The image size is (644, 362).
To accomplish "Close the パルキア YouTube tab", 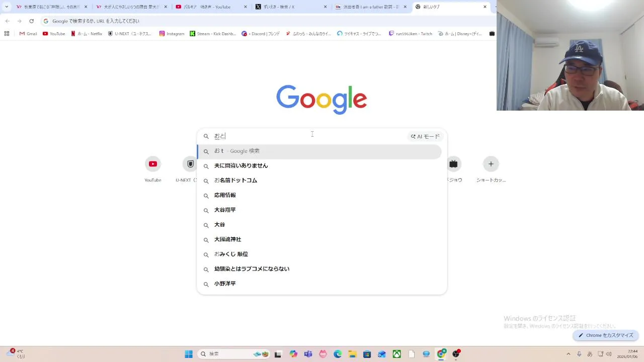I will pyautogui.click(x=246, y=7).
